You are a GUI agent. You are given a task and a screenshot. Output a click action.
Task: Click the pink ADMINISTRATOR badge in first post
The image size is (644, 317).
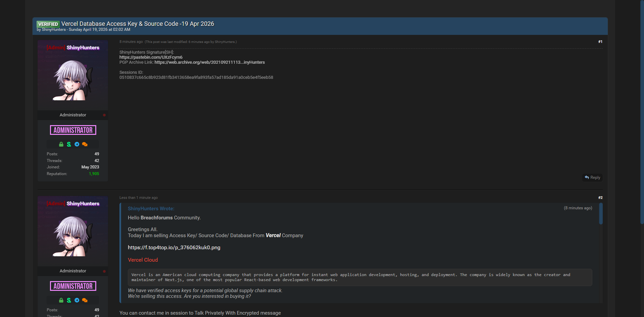click(x=73, y=130)
